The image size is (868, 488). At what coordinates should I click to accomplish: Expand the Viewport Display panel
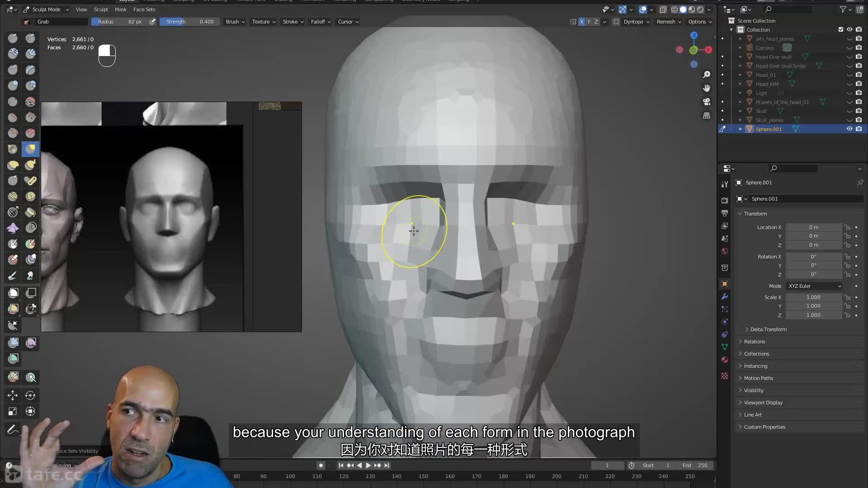(x=763, y=403)
